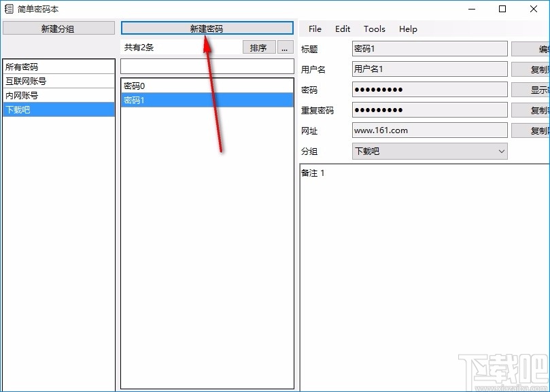Click the 标题 field containing 密码1
This screenshot has width=550, height=392.
click(x=430, y=49)
